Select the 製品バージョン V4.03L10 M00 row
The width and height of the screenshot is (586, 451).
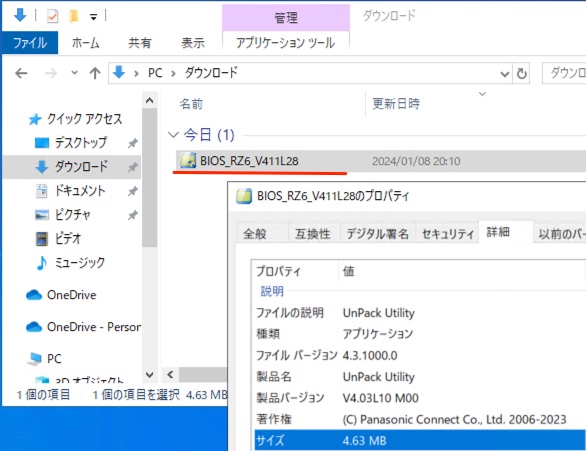point(419,398)
